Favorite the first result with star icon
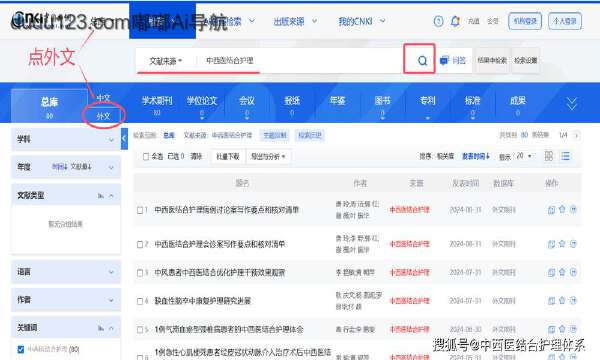The width and height of the screenshot is (600, 360). [562, 209]
